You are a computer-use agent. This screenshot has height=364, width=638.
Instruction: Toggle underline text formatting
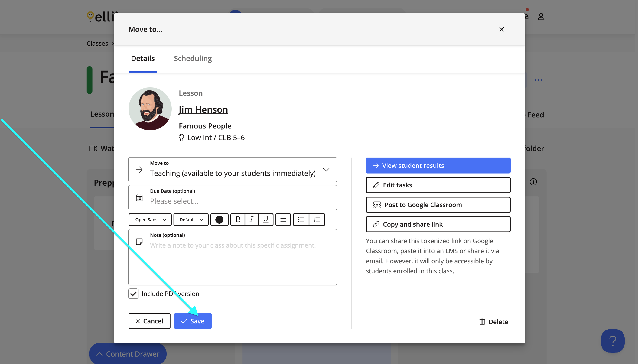coord(266,220)
